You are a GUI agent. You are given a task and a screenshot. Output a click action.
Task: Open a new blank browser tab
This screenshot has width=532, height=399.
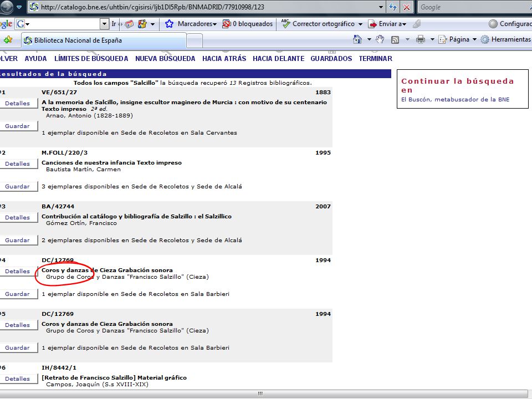195,40
